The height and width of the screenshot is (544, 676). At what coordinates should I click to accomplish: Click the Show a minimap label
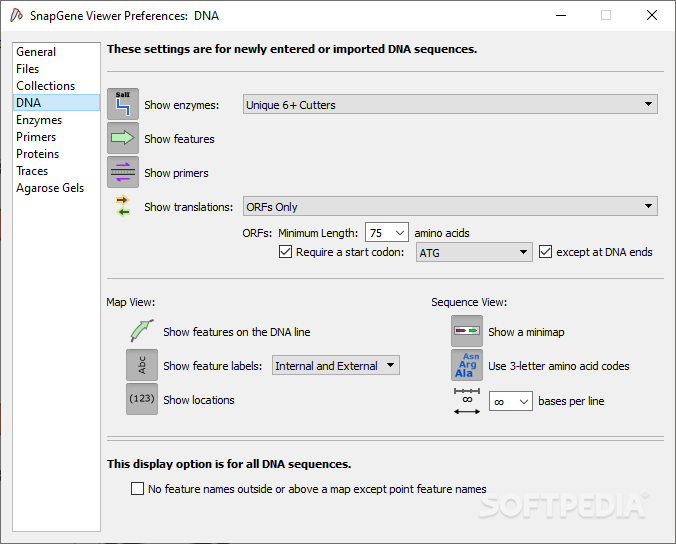pyautogui.click(x=526, y=332)
